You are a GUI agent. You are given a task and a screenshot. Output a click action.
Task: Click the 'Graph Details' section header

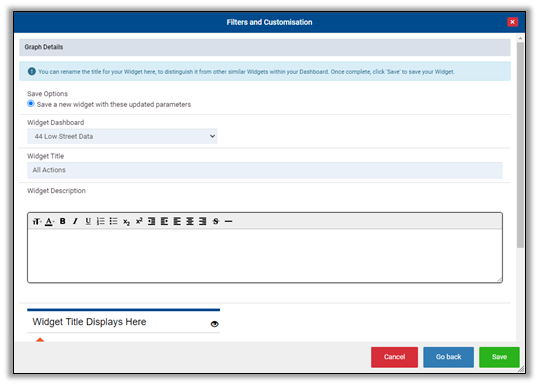[x=265, y=47]
